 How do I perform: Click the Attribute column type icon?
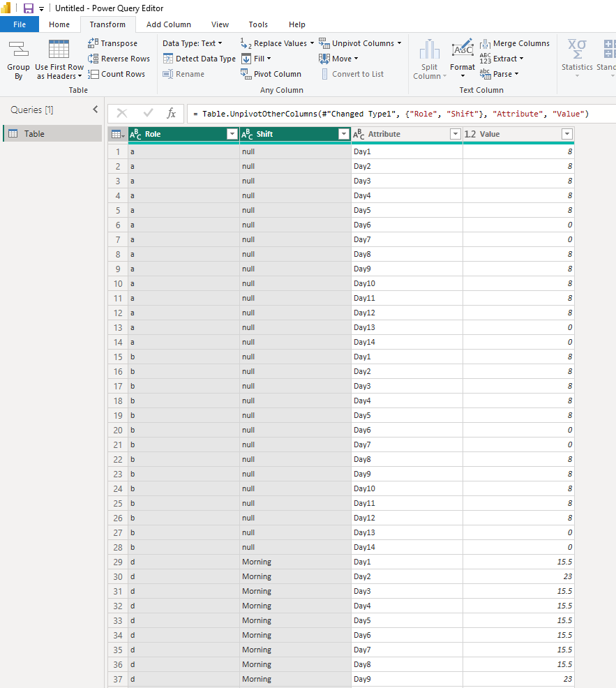point(359,134)
